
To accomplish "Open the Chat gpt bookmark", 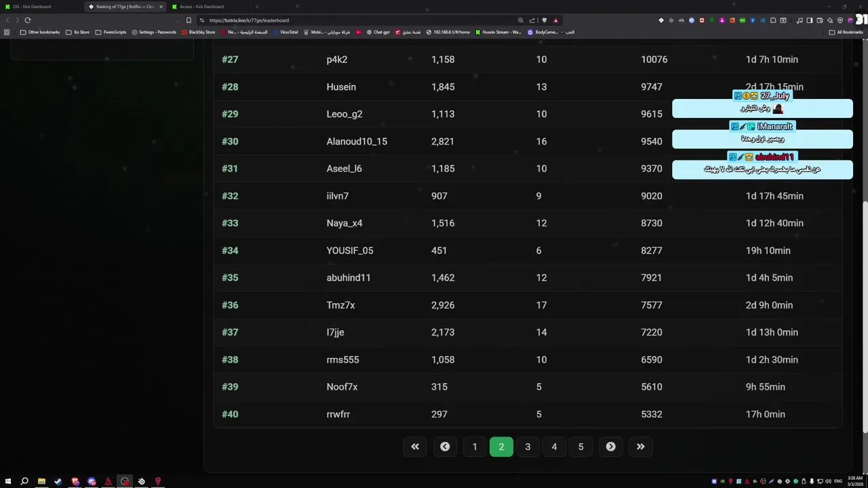I will tap(378, 32).
